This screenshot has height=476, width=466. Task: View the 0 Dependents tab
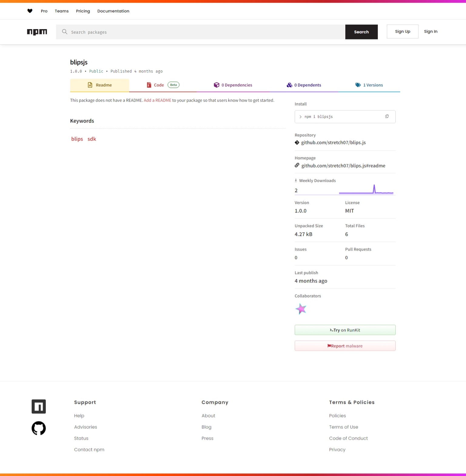tap(304, 85)
